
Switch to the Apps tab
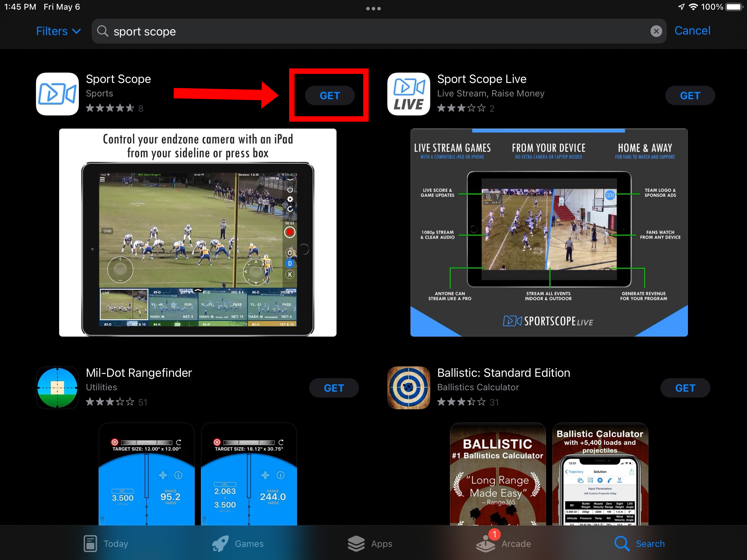tap(370, 543)
